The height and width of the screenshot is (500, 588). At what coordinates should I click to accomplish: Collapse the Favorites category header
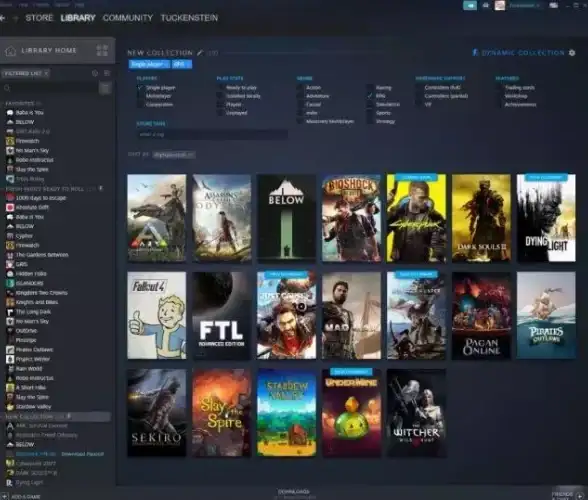(x=22, y=103)
